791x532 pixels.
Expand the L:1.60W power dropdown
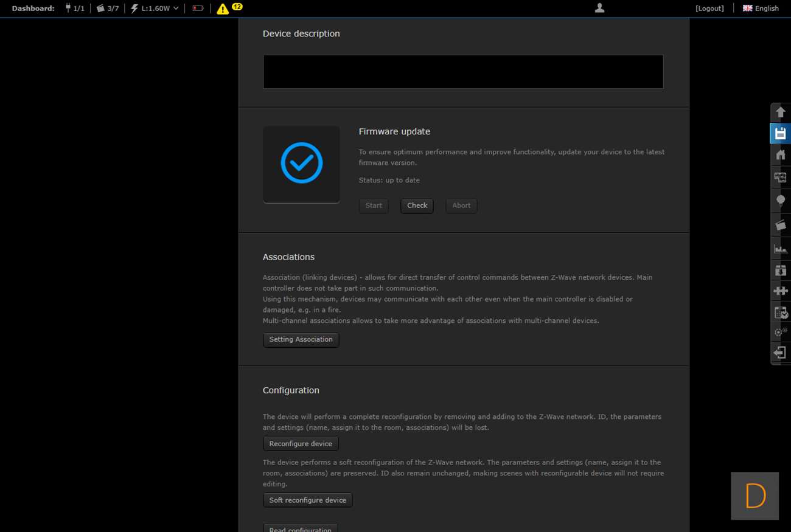[155, 9]
